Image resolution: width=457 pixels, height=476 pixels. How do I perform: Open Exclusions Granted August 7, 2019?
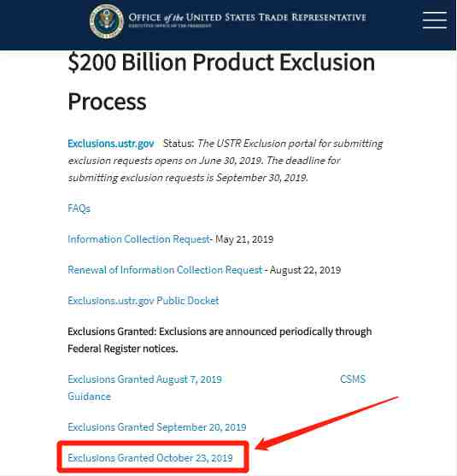click(x=144, y=379)
